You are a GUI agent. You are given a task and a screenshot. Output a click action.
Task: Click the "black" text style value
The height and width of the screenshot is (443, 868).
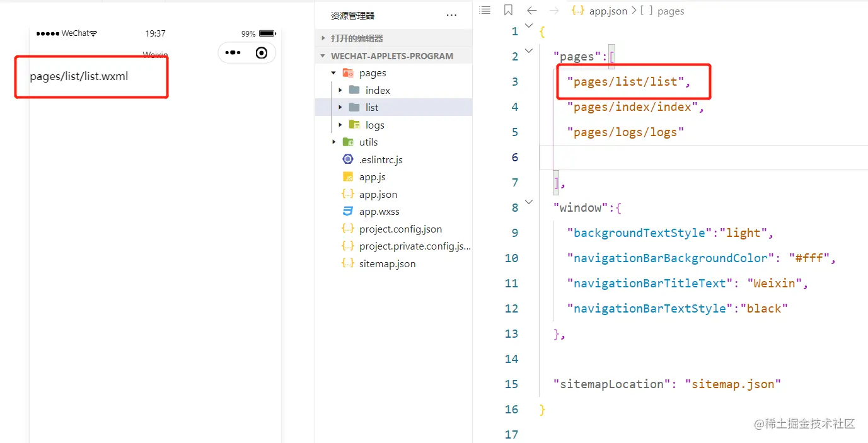(764, 308)
